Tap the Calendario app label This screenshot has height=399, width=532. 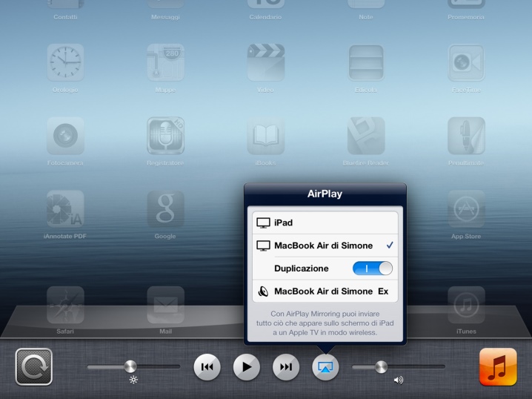click(x=265, y=17)
